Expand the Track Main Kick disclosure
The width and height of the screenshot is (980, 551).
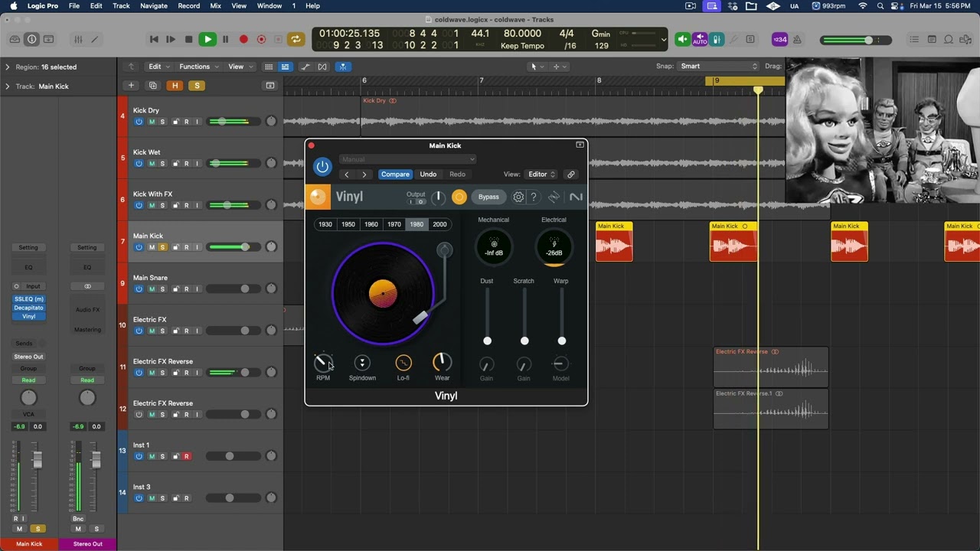click(8, 86)
